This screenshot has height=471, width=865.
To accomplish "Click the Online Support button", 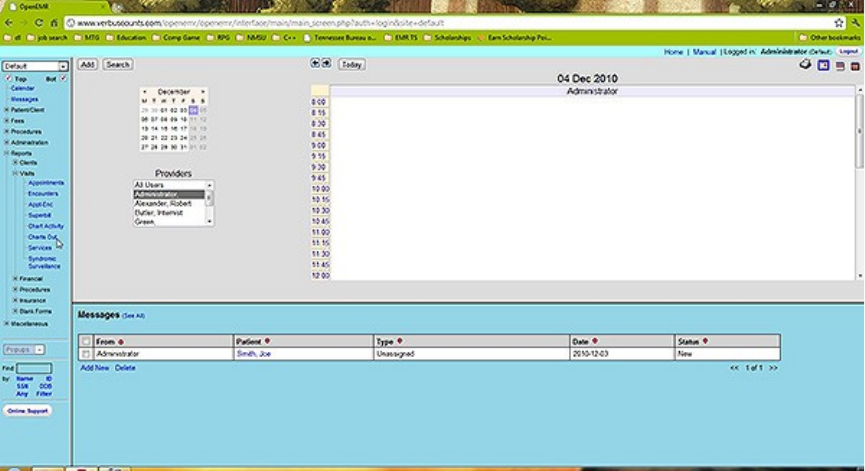I will 28,411.
